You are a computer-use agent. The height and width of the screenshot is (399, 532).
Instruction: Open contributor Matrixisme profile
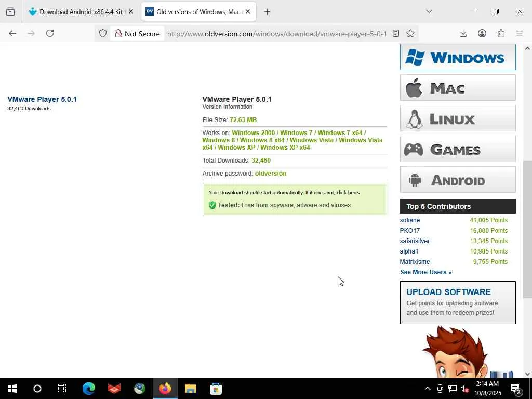tap(415, 262)
